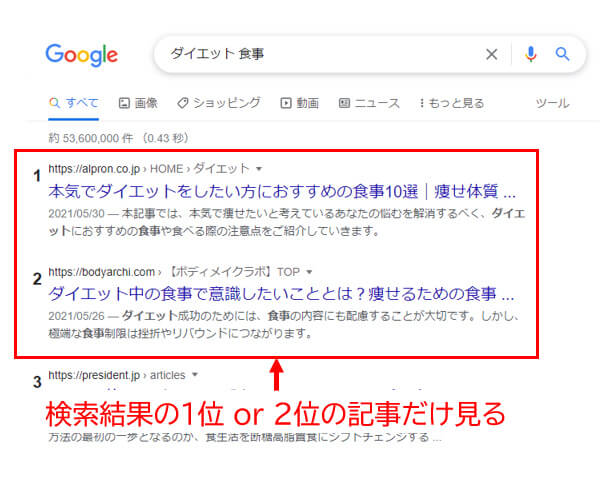Image resolution: width=614 pixels, height=483 pixels.
Task: Focus the ダイエット 食事 search field
Action: click(321, 54)
